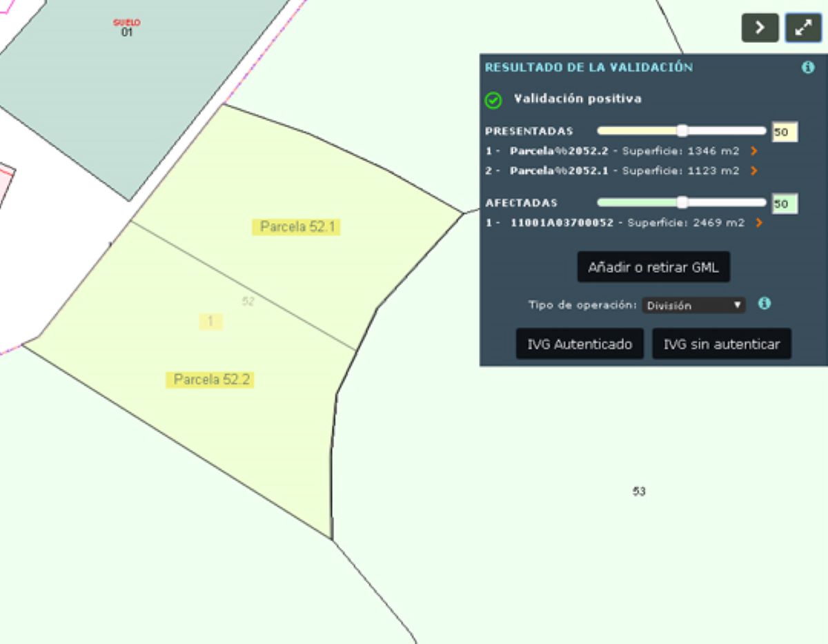Click the Afectadas opacity slider handle

coord(682,202)
